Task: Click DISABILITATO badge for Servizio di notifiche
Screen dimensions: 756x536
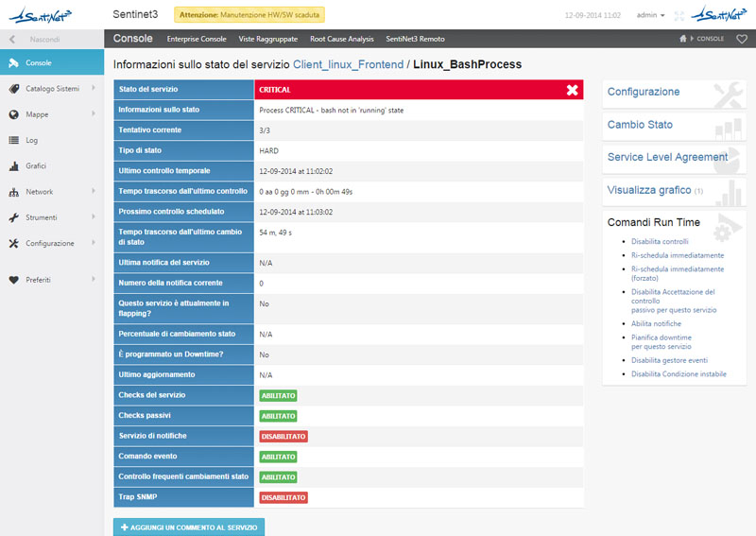Action: click(x=283, y=436)
